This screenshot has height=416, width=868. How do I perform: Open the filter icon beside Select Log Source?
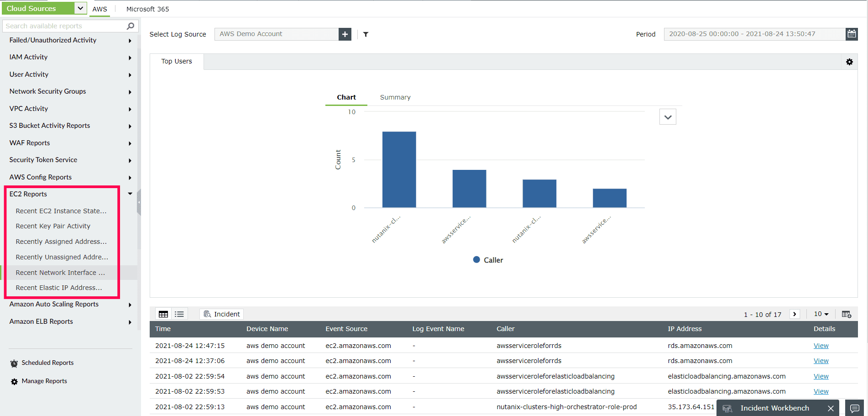365,34
